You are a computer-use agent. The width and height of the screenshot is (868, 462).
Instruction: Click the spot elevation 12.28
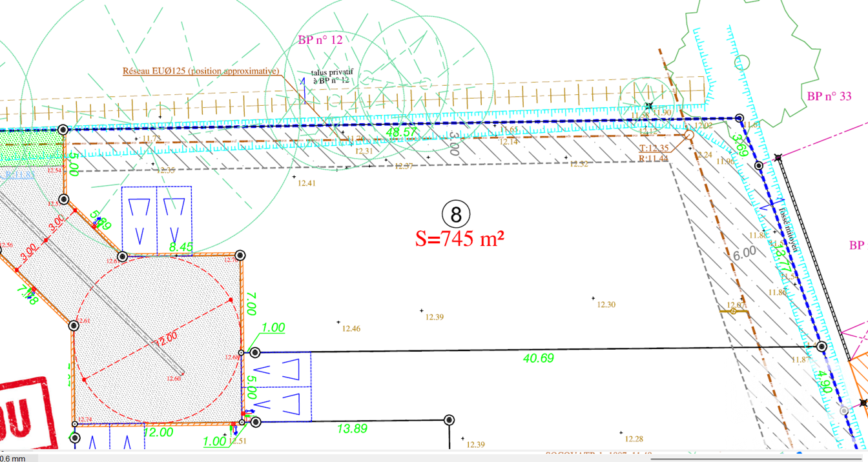point(635,439)
